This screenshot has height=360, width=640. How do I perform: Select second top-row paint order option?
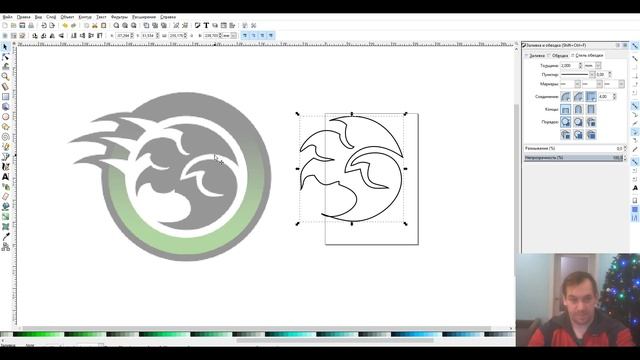(578, 122)
